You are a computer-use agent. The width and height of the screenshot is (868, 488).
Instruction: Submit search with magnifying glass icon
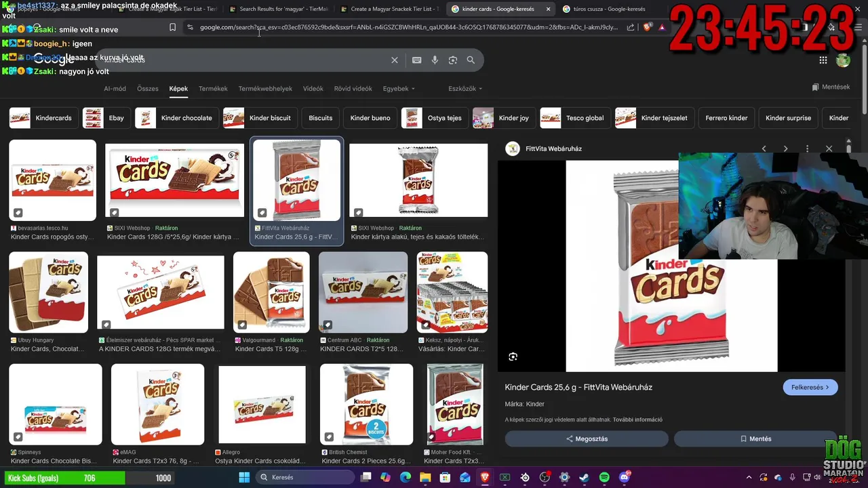pyautogui.click(x=471, y=60)
